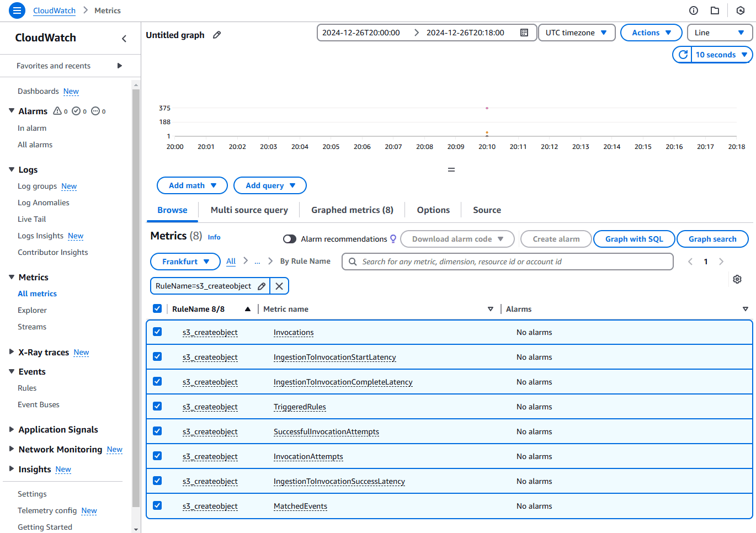
Task: Collapse the Logs sidebar section
Action: [12, 169]
